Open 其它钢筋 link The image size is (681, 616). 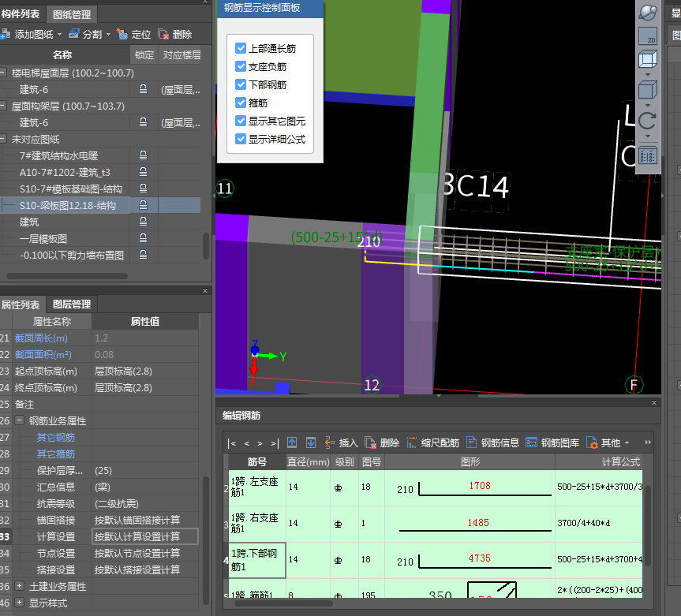55,437
